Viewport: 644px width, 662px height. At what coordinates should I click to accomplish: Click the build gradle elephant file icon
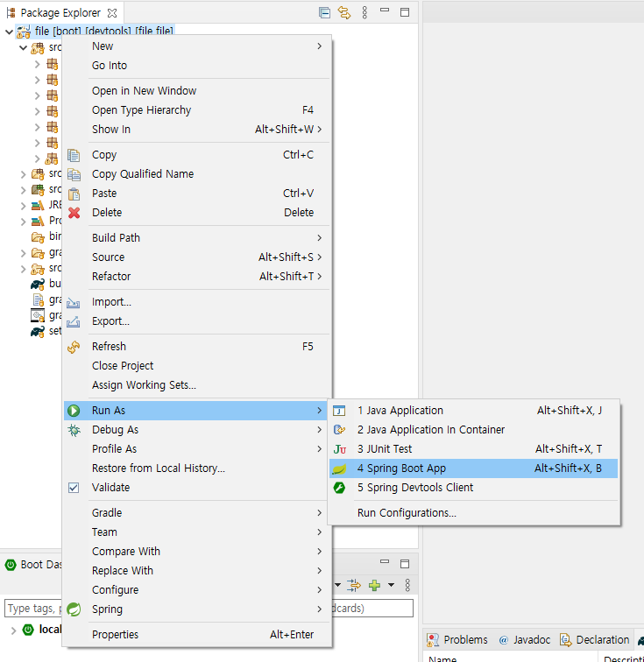38,284
